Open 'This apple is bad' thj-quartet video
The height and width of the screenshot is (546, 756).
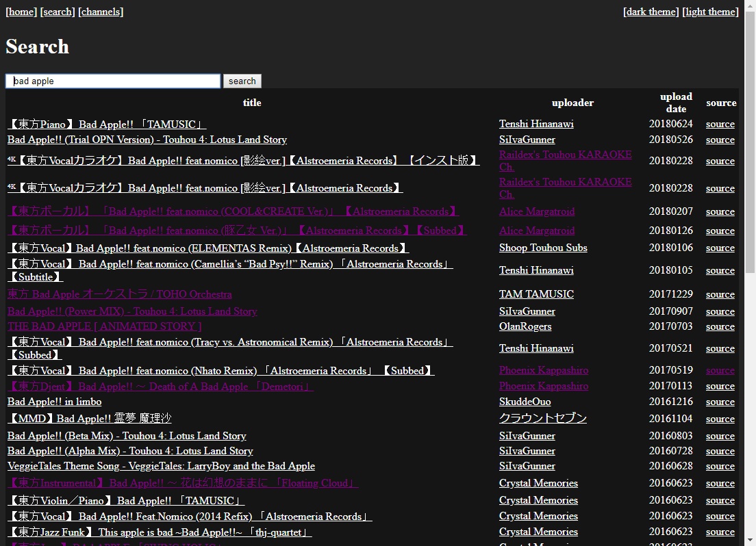160,532
